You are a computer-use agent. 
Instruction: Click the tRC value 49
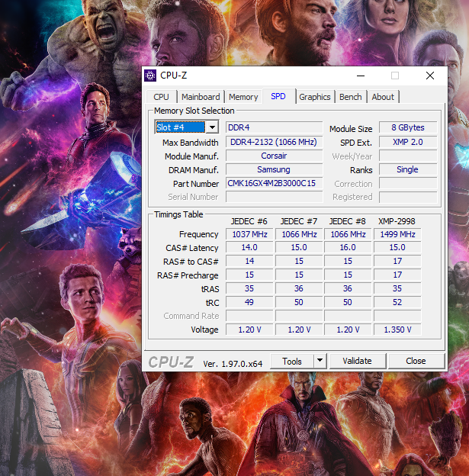click(249, 302)
